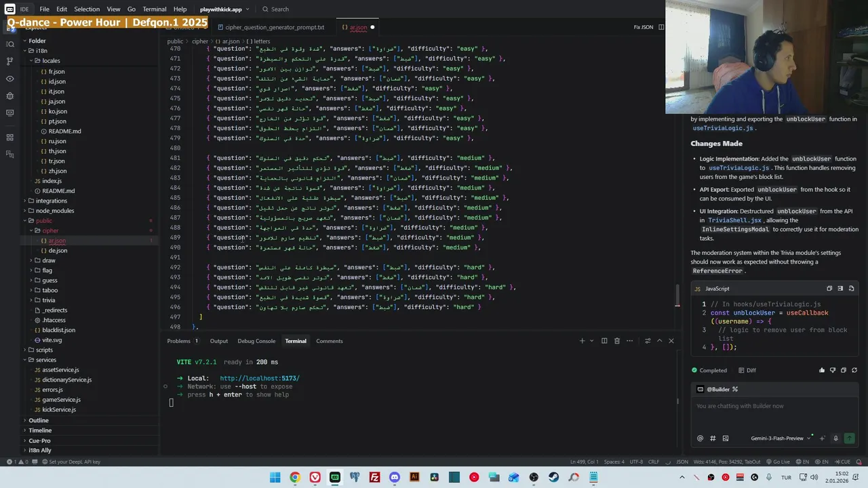Screen dimensions: 868x488
Task: Insert JavaScript code block at cursor
Action: click(x=840, y=289)
